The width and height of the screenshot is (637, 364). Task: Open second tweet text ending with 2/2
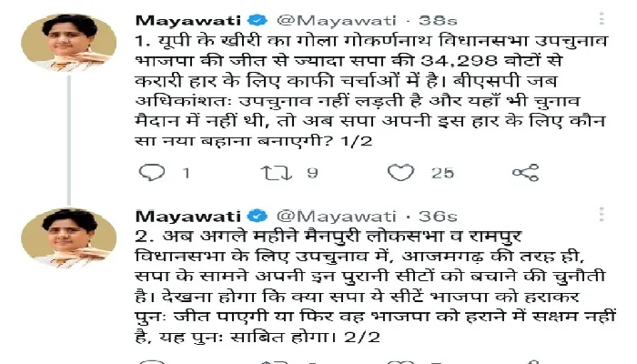pos(376,287)
